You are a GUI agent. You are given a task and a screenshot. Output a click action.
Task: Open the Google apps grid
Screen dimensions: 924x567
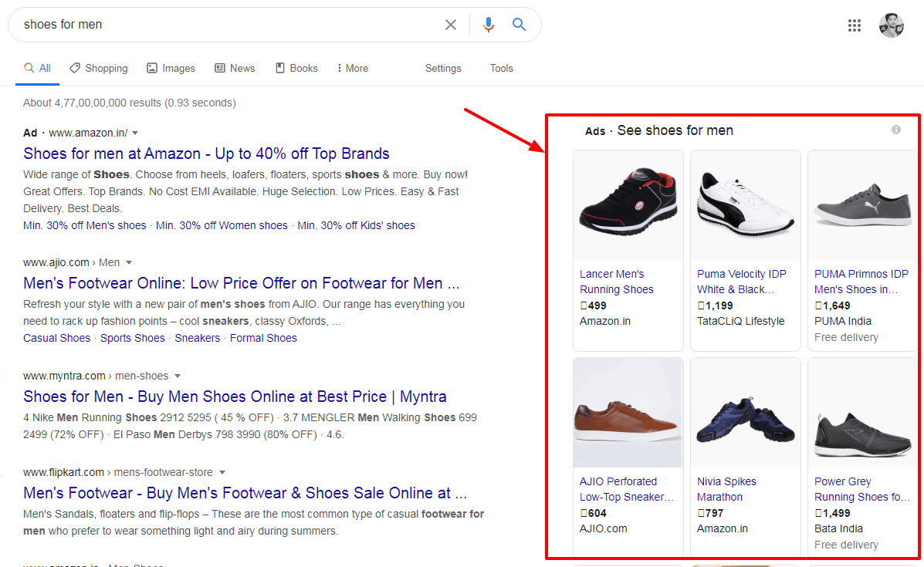(855, 25)
